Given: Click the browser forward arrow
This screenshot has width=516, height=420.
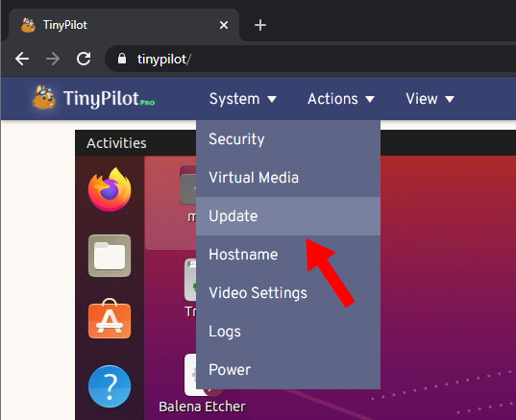Looking at the screenshot, I should [x=53, y=59].
